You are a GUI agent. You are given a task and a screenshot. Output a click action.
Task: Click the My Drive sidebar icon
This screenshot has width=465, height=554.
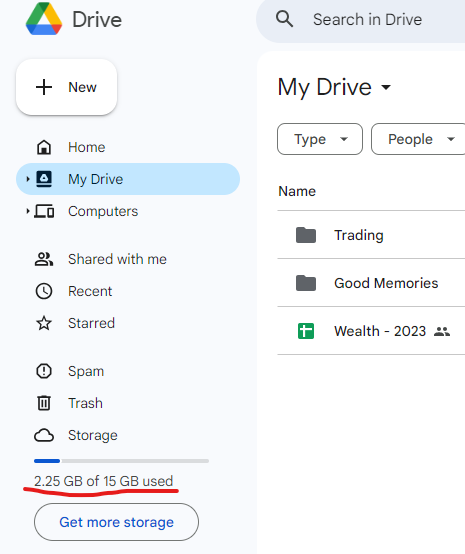coord(44,179)
